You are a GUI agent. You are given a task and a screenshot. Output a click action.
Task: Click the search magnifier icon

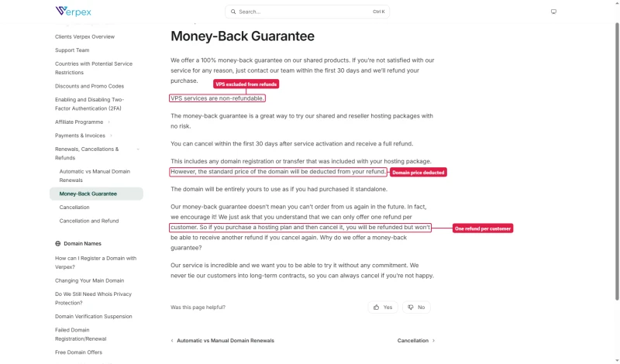(233, 12)
